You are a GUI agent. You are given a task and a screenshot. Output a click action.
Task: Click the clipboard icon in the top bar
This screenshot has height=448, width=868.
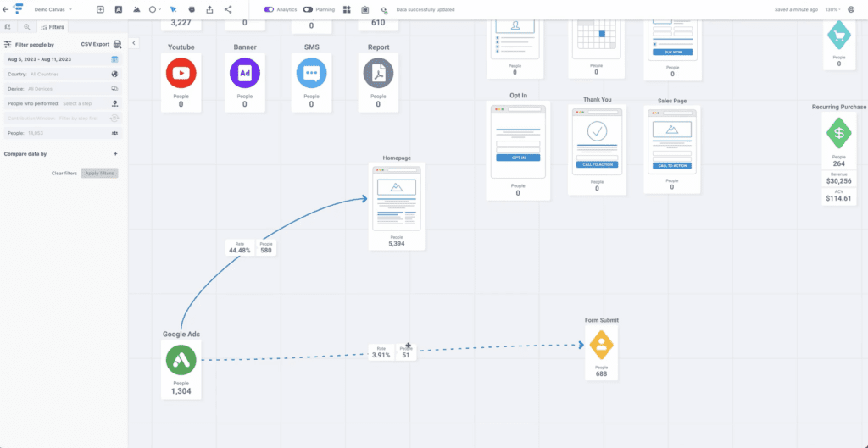365,9
